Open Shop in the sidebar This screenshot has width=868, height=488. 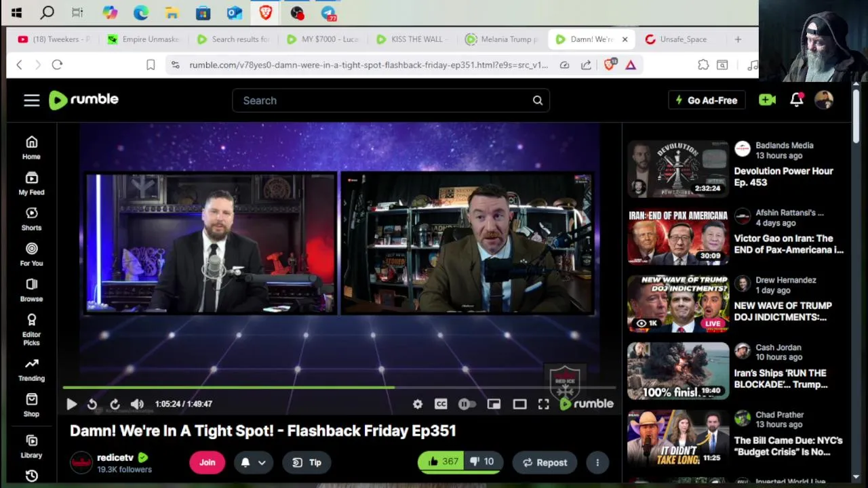pyautogui.click(x=31, y=405)
